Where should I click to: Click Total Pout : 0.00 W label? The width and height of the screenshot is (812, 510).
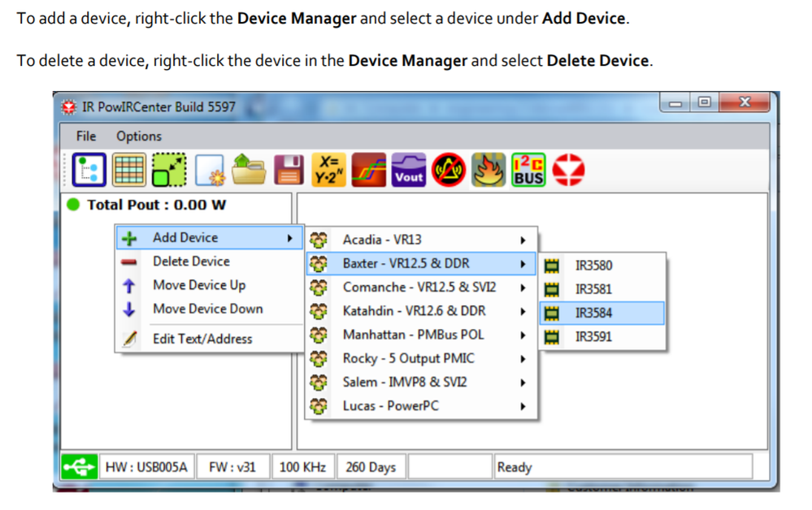(x=156, y=205)
